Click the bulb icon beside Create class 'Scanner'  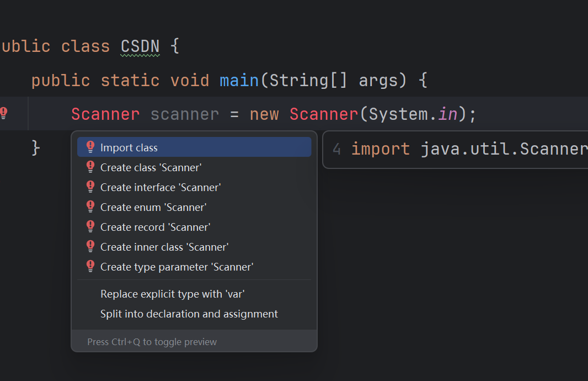click(x=90, y=167)
